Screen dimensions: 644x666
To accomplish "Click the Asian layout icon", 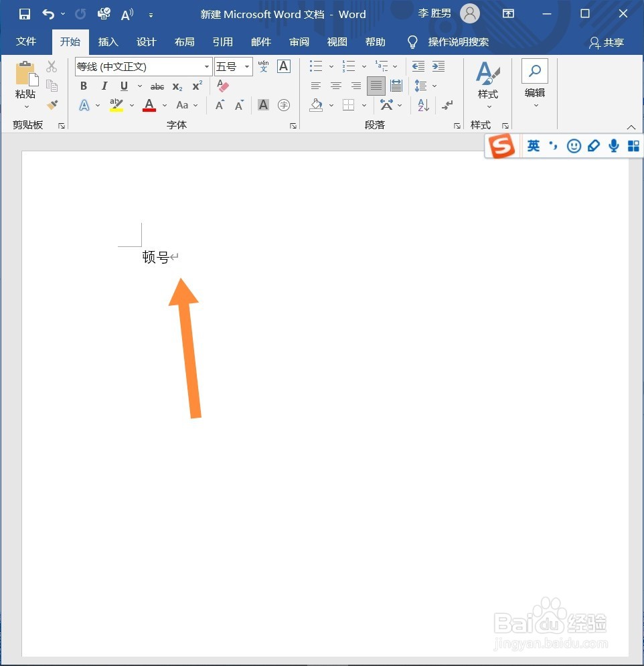I will [386, 105].
